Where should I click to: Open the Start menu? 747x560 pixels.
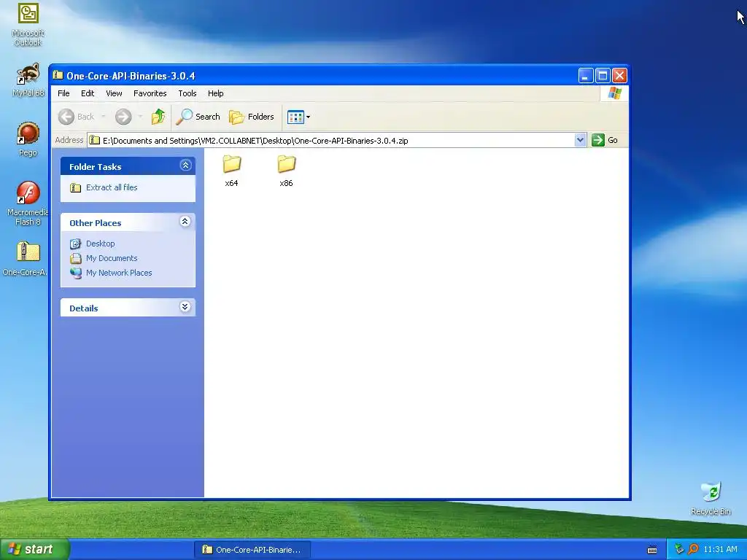pos(34,549)
